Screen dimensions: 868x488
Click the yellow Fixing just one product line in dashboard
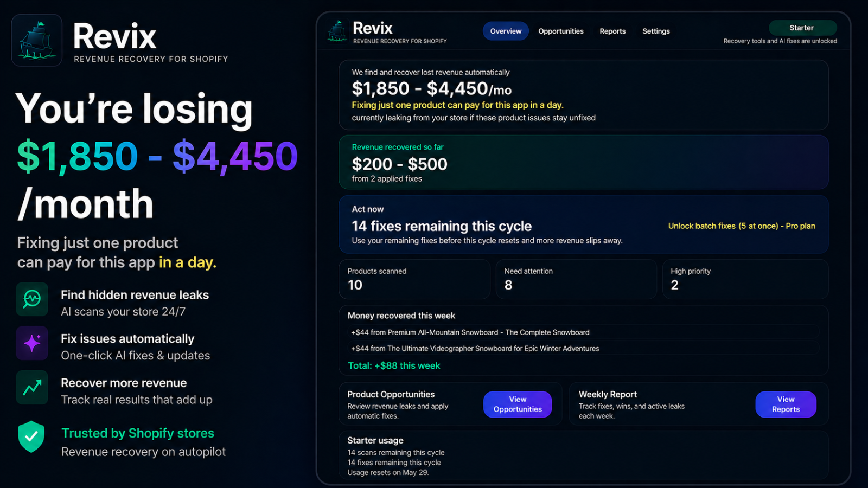click(457, 105)
